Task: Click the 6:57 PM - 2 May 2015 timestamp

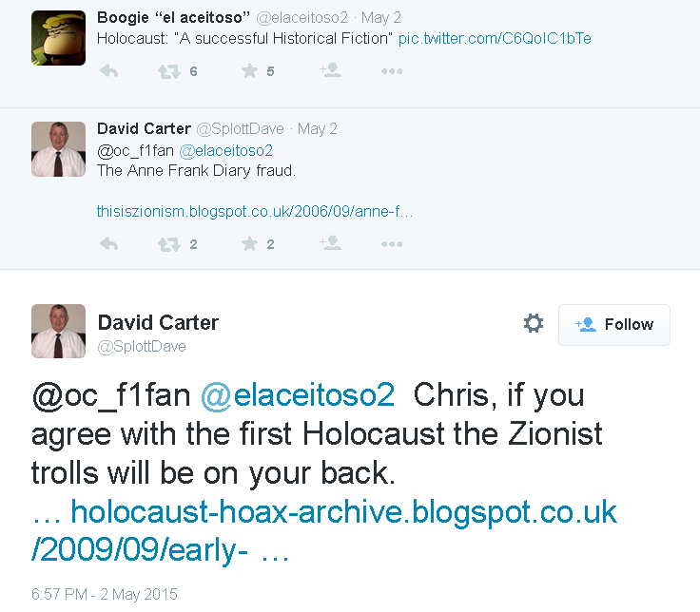Action: pos(105,594)
